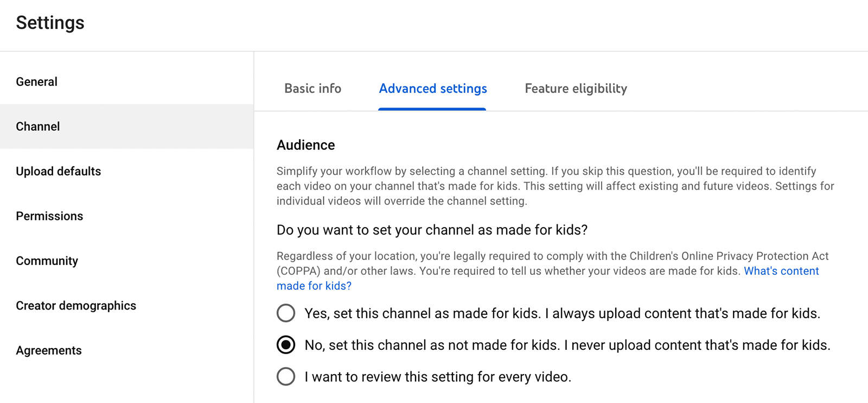Navigate to Creator demographics
868x403 pixels.
[x=76, y=306]
